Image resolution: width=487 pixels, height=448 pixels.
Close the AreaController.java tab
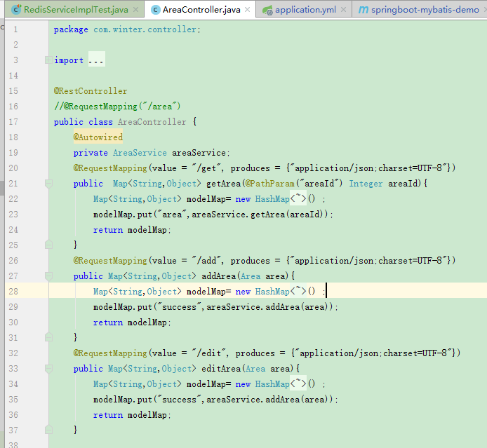coord(247,10)
